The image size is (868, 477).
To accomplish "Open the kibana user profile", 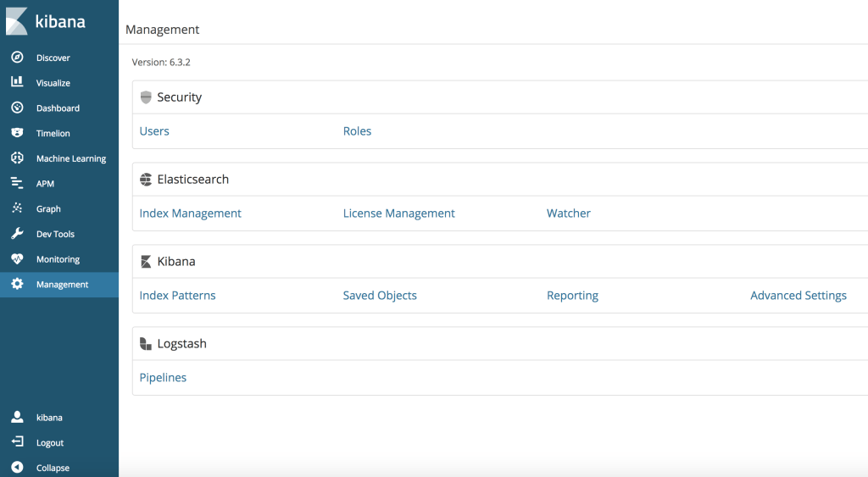I will 48,418.
